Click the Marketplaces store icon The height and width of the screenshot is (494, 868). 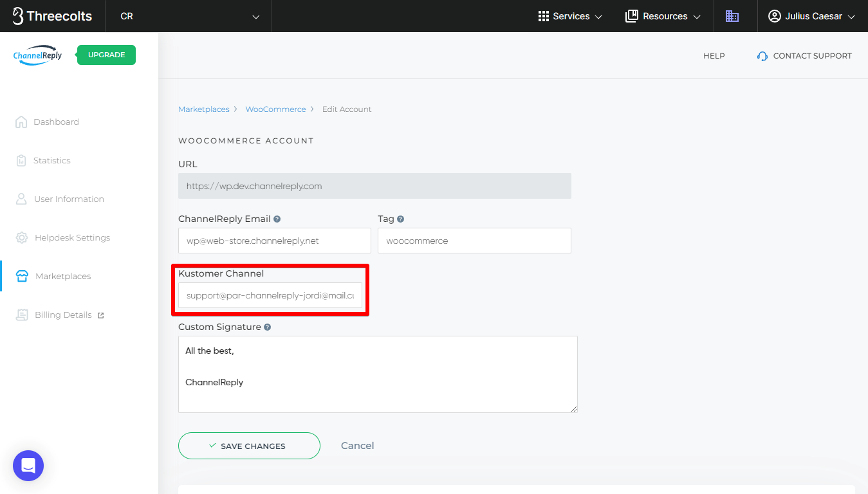click(x=22, y=276)
